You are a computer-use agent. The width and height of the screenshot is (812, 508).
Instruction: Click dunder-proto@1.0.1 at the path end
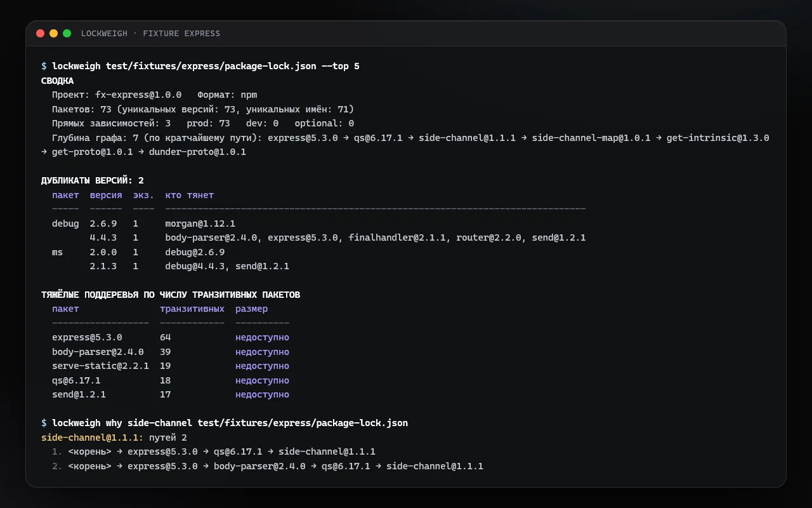[x=197, y=152]
